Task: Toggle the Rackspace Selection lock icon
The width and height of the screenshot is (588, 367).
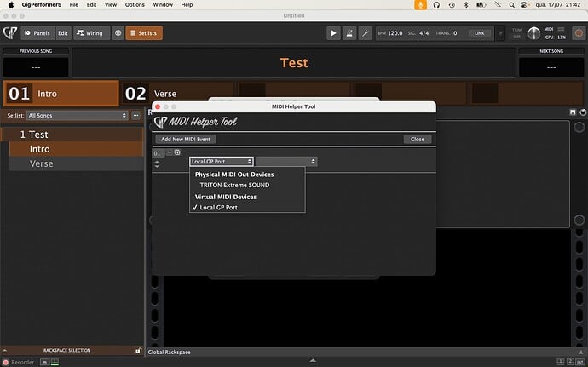Action: click(x=138, y=350)
